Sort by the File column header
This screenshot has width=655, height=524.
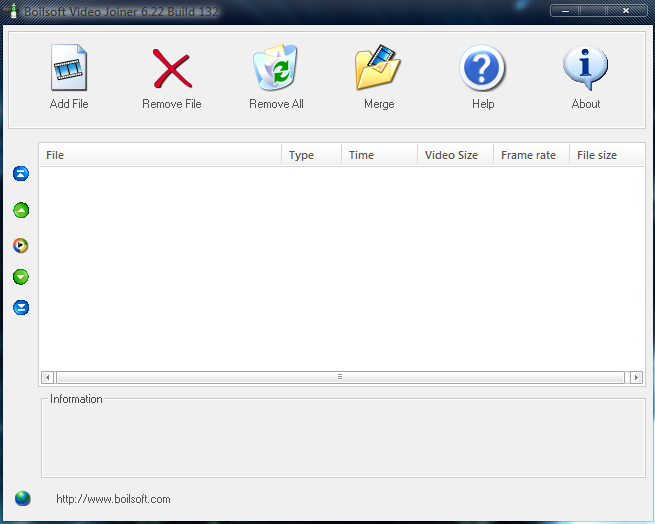(160, 155)
